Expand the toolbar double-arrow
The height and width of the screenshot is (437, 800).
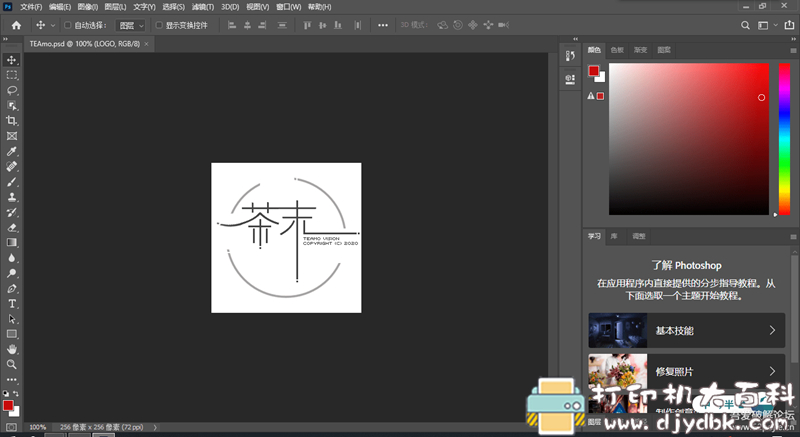click(x=5, y=39)
